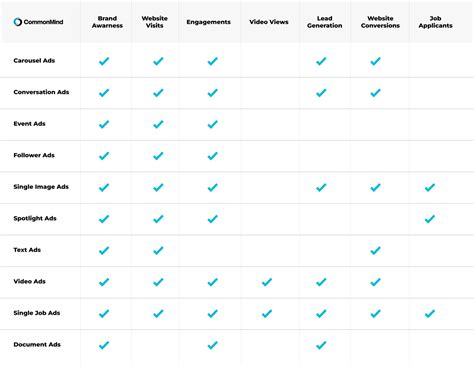The width and height of the screenshot is (474, 367).
Task: Select the Lead Generation column header
Action: click(325, 22)
